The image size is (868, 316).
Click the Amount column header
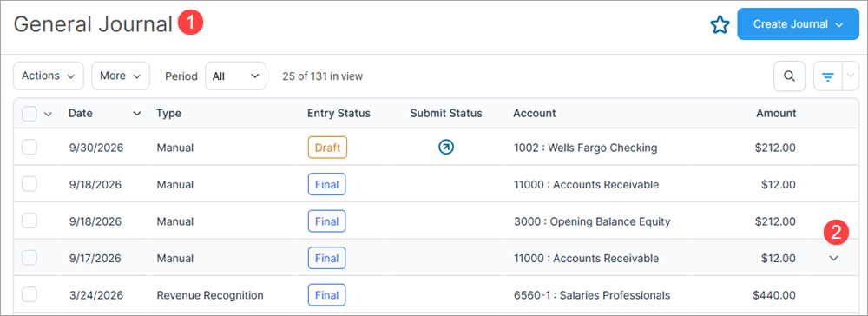click(x=776, y=114)
